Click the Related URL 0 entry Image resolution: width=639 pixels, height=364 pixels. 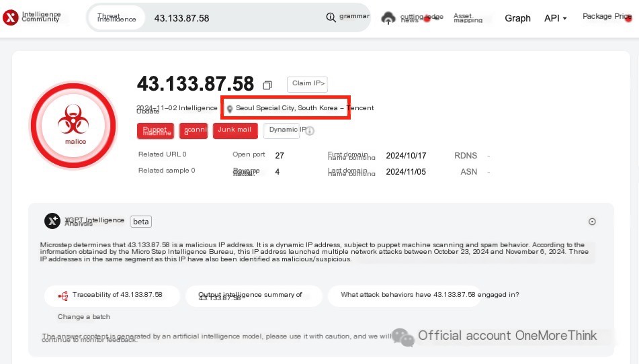click(x=162, y=154)
